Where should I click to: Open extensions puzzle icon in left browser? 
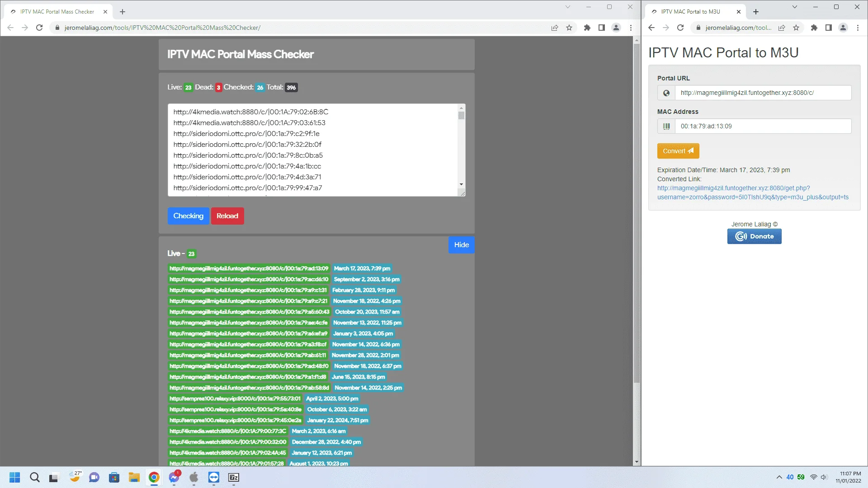pos(587,28)
